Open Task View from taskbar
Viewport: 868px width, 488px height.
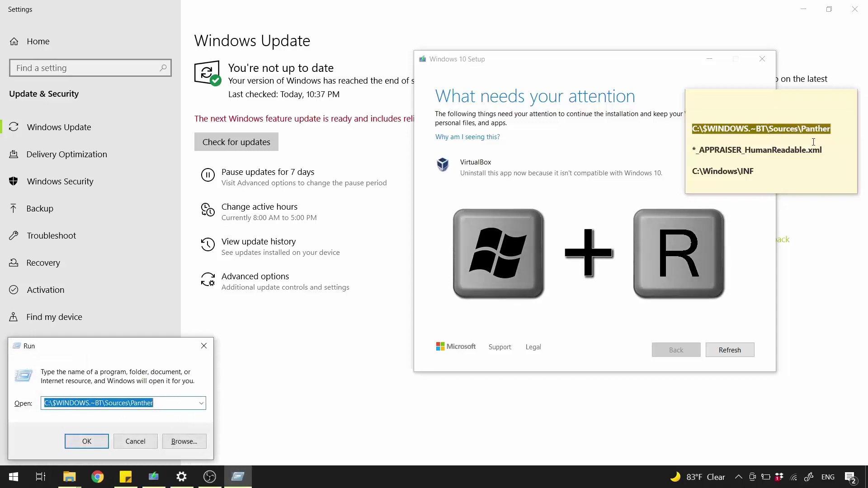[x=41, y=477]
